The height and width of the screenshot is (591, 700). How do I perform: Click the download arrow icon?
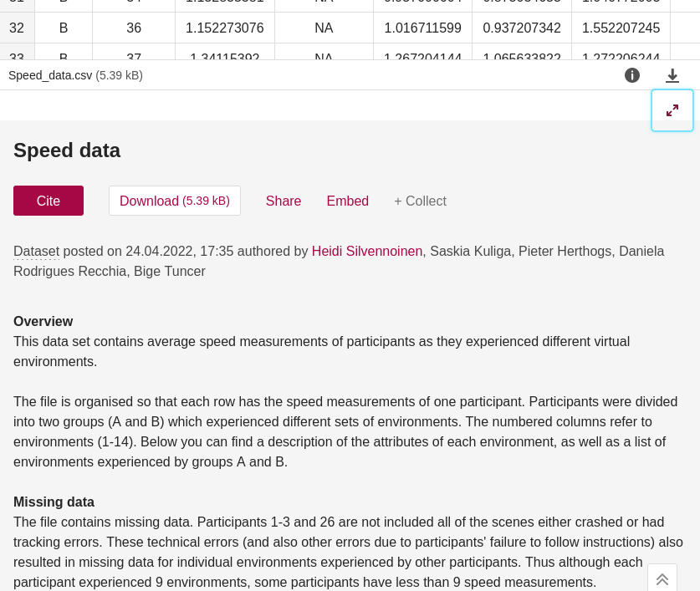pyautogui.click(x=672, y=75)
